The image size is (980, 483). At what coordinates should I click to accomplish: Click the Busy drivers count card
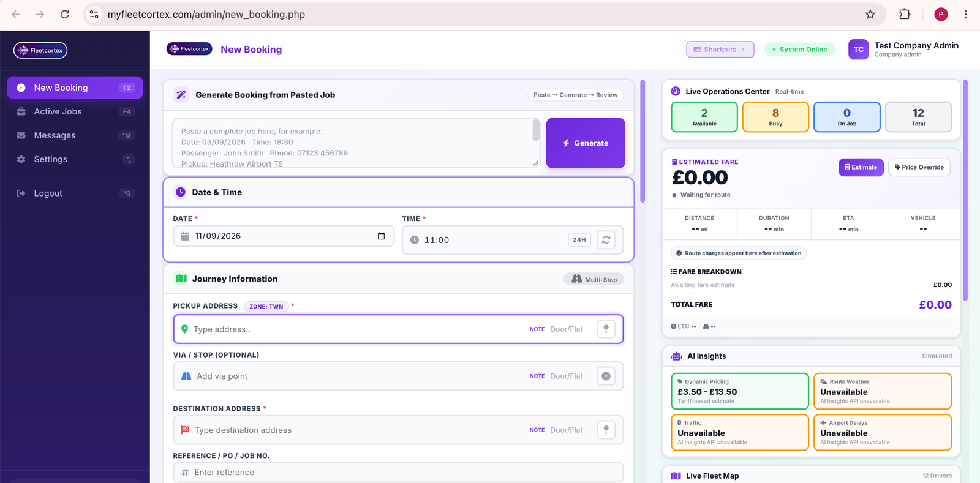pos(775,117)
